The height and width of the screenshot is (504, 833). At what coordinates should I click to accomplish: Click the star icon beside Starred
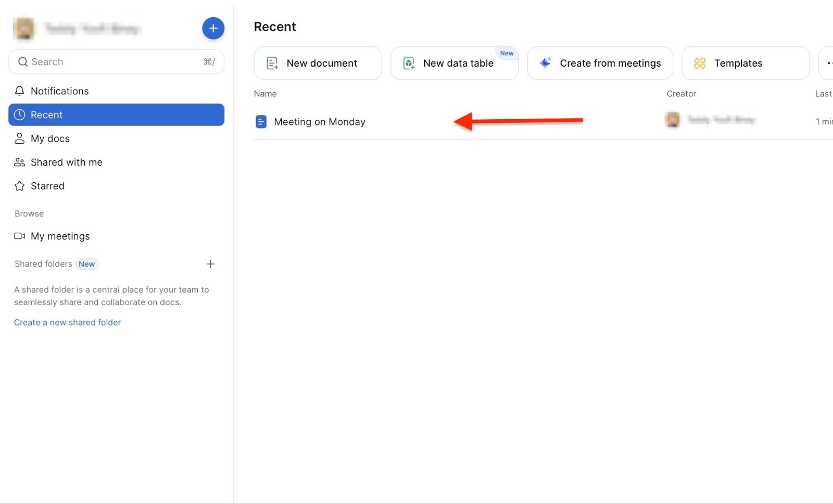(20, 186)
